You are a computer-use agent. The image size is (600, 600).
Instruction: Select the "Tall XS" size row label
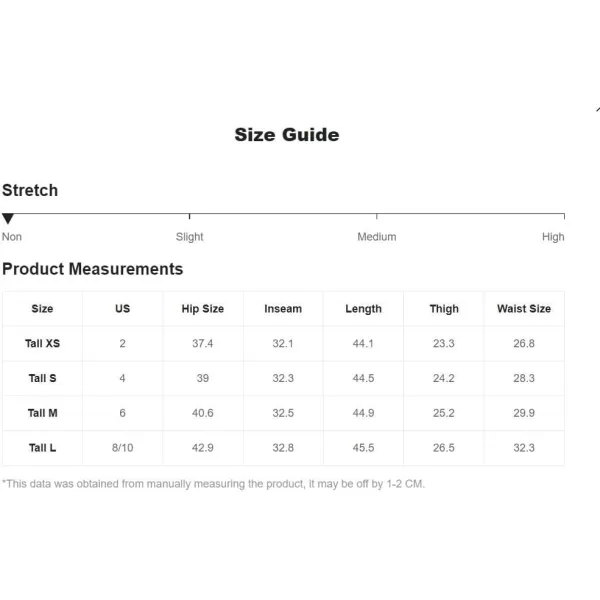pos(43,344)
